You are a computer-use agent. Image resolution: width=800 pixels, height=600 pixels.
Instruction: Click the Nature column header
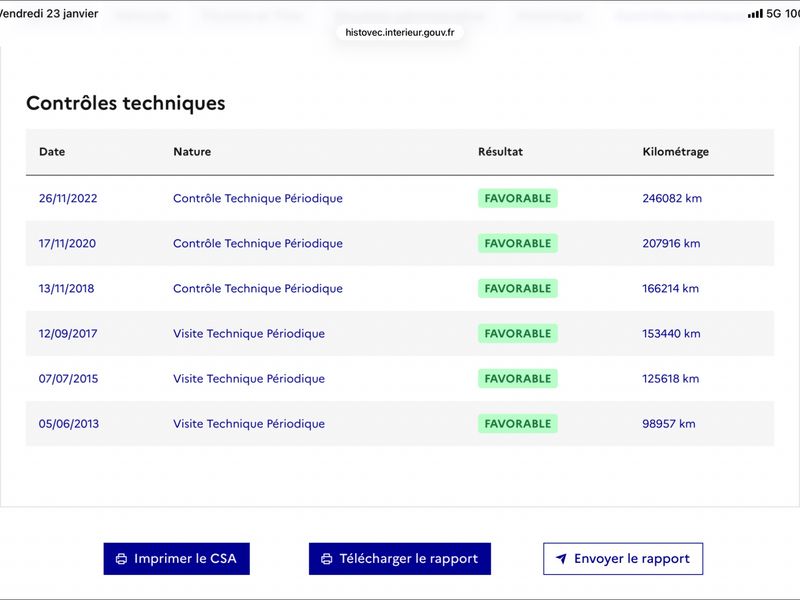point(192,152)
